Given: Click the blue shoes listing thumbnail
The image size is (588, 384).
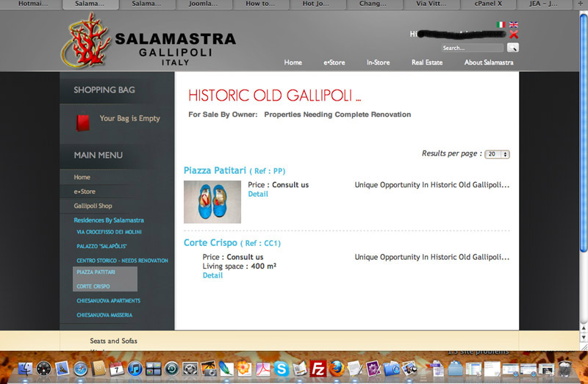Looking at the screenshot, I should 212,202.
